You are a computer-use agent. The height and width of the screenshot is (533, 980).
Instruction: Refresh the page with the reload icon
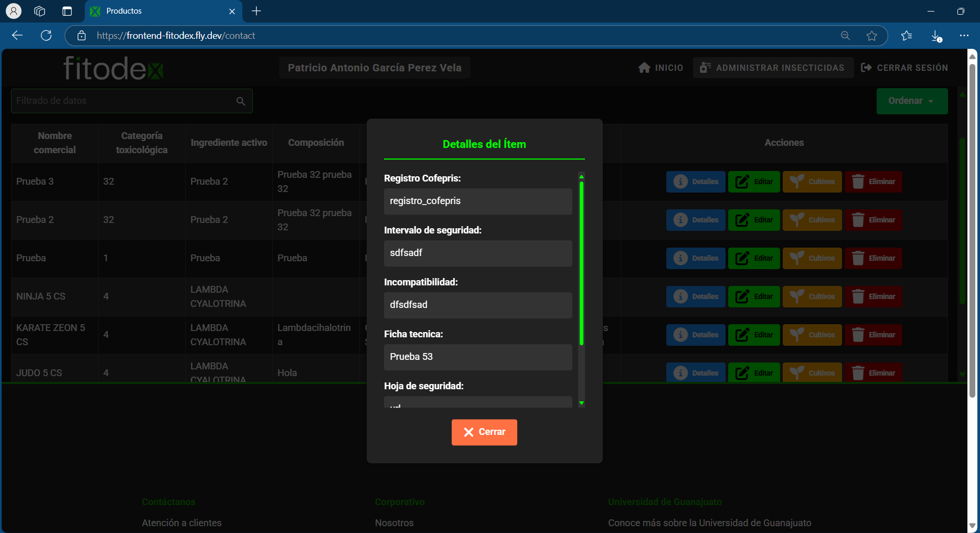[x=46, y=35]
